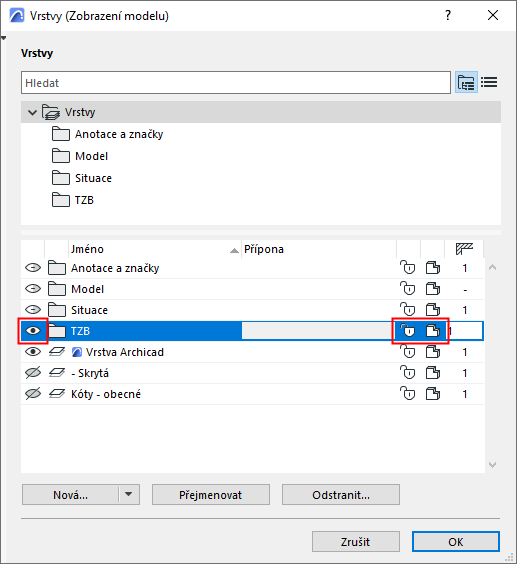This screenshot has height=564, width=517.
Task: Click the Odstranit... button
Action: click(341, 495)
